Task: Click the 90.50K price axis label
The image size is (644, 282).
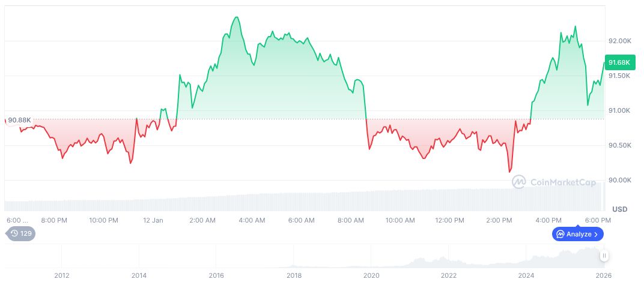Action: [x=619, y=145]
